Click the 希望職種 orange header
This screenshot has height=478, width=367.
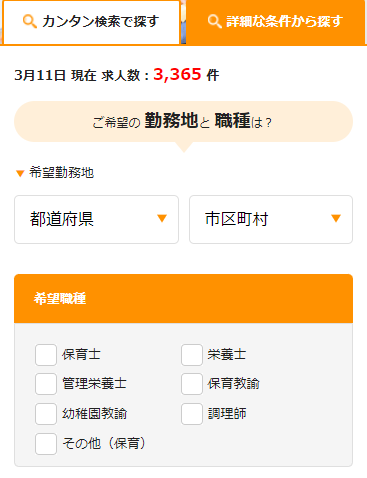click(x=183, y=299)
